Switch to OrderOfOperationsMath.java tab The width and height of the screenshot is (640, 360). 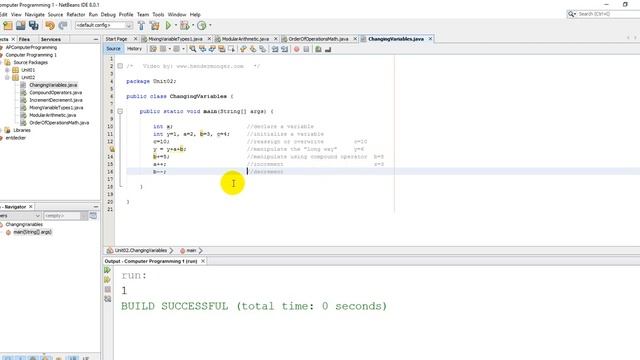click(x=318, y=39)
